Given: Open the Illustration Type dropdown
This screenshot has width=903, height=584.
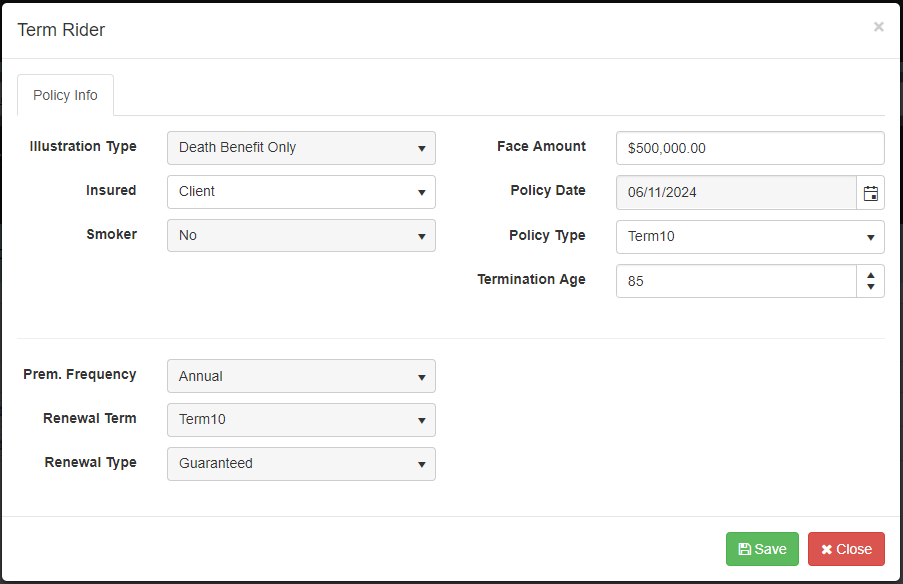Looking at the screenshot, I should [301, 148].
